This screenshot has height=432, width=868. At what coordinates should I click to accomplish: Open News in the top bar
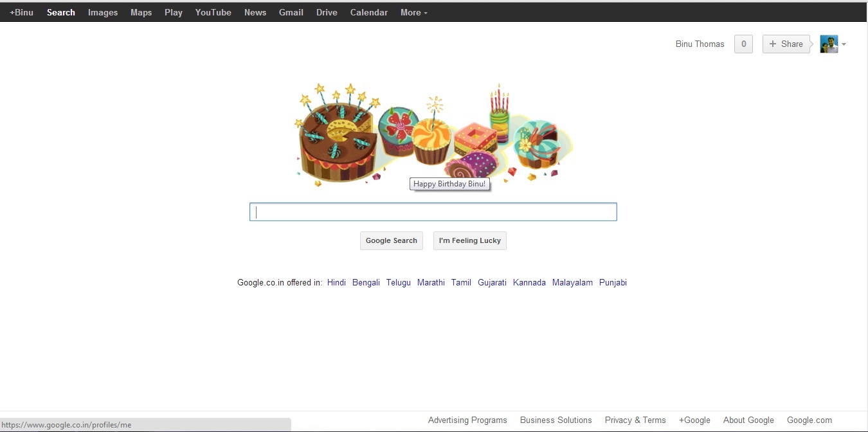click(x=255, y=12)
